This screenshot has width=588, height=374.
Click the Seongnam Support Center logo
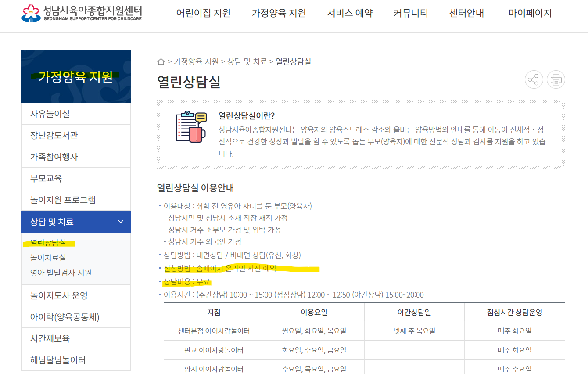click(x=81, y=13)
